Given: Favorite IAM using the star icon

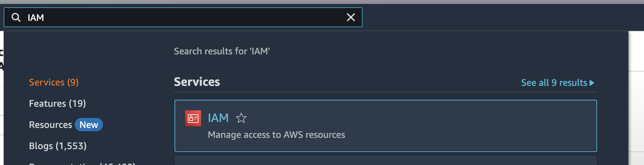Looking at the screenshot, I should pyautogui.click(x=241, y=118).
